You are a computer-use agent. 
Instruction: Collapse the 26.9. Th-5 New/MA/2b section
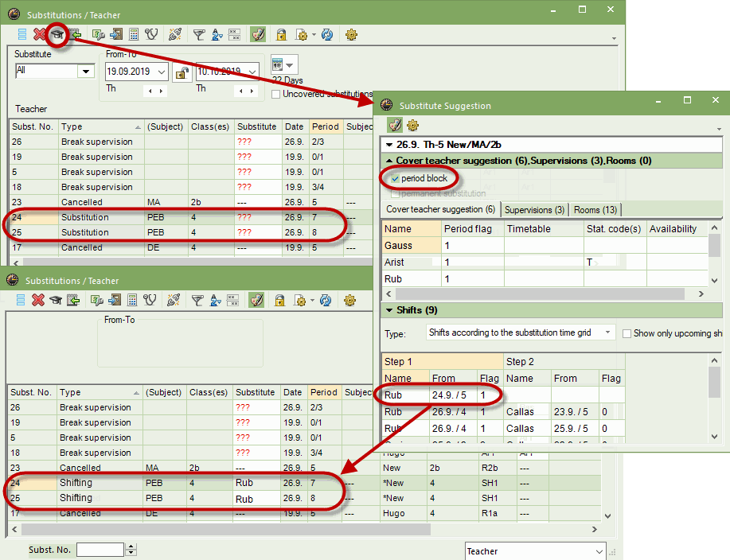point(388,145)
